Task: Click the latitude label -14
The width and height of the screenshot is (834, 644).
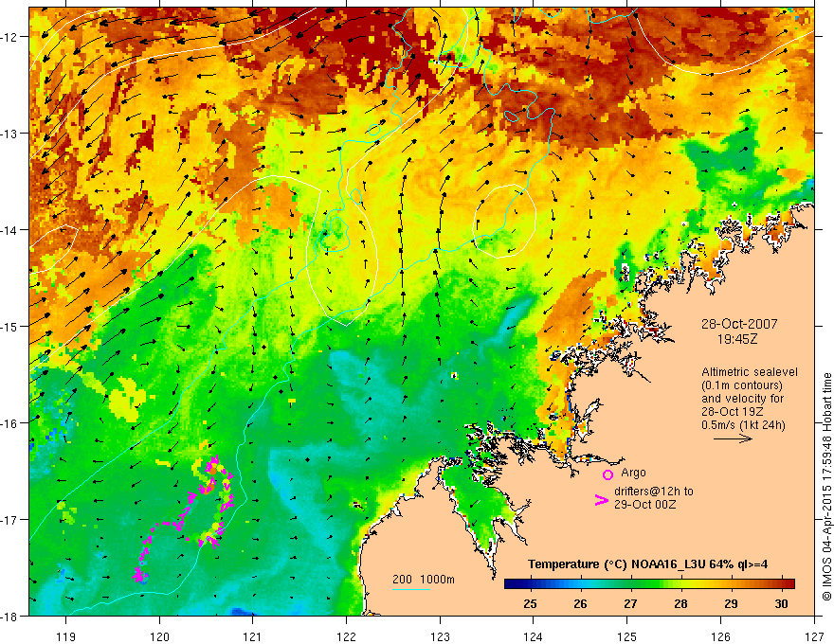Action: tap(10, 230)
